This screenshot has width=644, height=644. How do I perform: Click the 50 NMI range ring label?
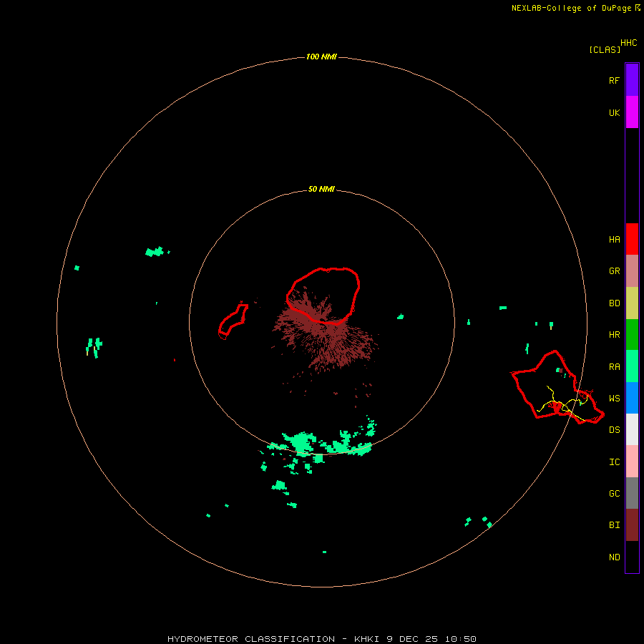(321, 189)
